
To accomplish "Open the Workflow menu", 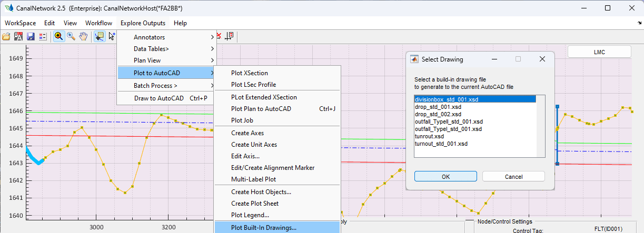I will [99, 23].
